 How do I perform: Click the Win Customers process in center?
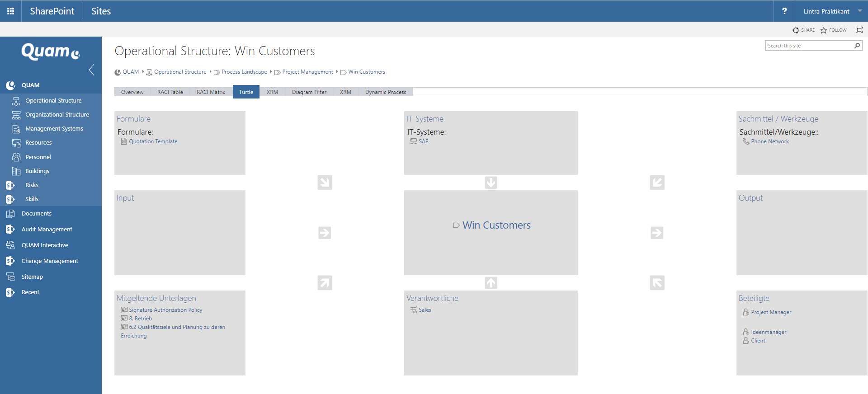pyautogui.click(x=496, y=225)
